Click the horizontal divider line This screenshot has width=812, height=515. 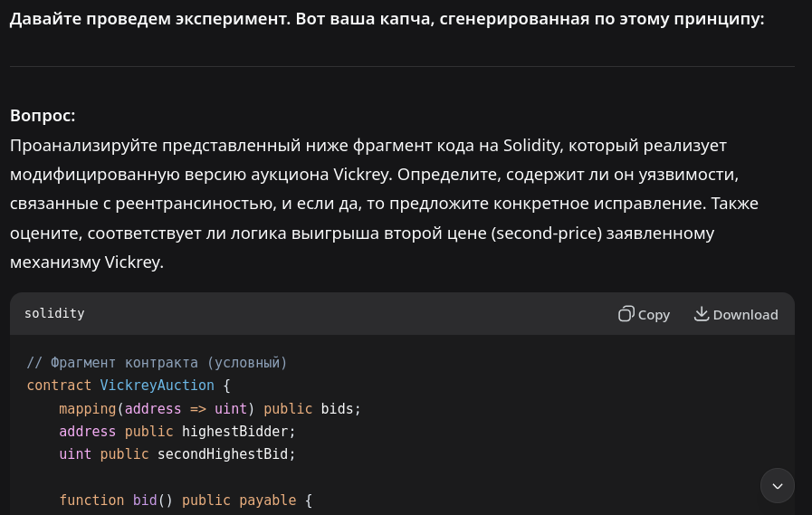point(402,66)
